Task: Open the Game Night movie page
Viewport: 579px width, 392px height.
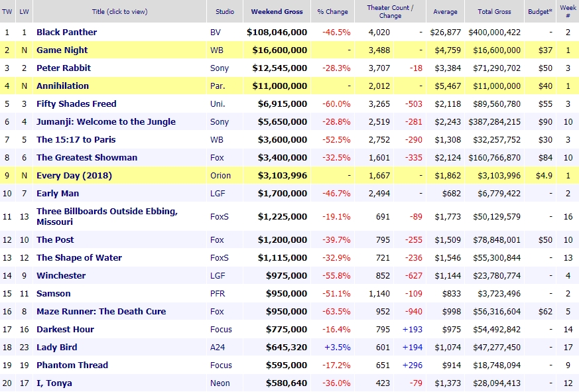Action: (62, 50)
